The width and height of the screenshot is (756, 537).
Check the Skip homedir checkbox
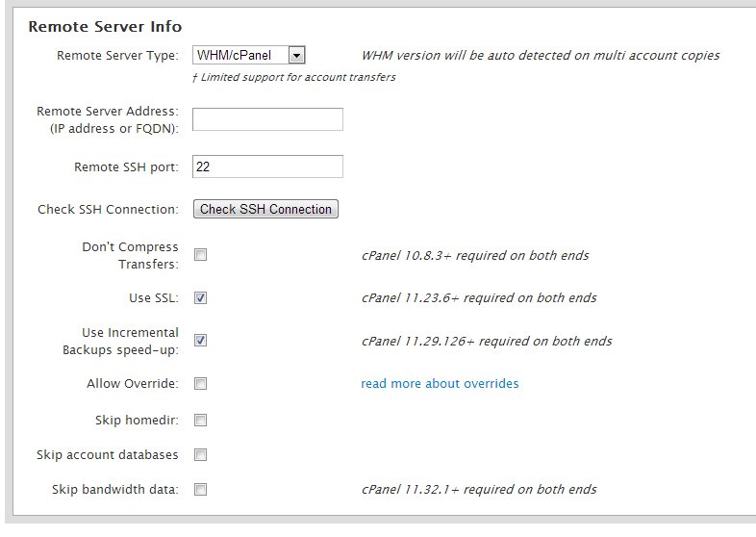click(201, 421)
